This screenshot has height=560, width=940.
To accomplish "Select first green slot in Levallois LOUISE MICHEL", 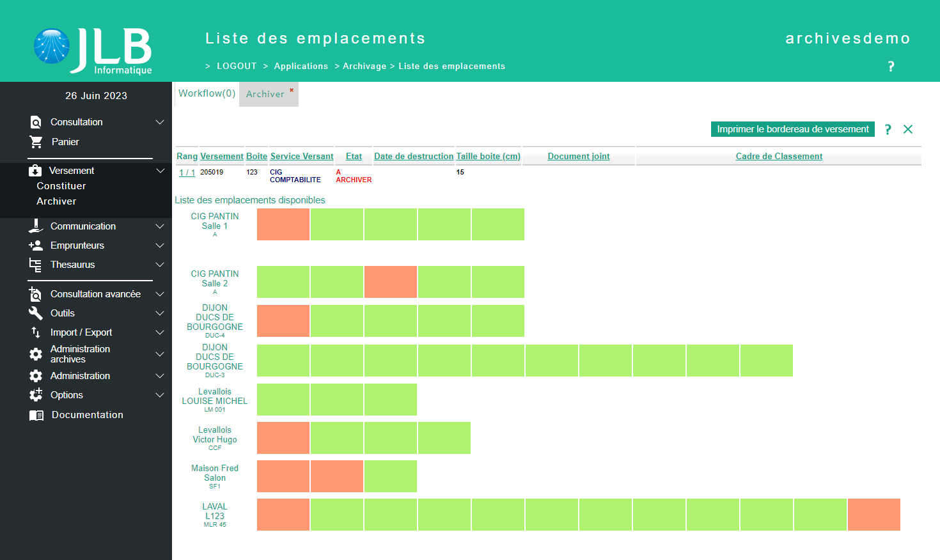I will click(x=283, y=400).
